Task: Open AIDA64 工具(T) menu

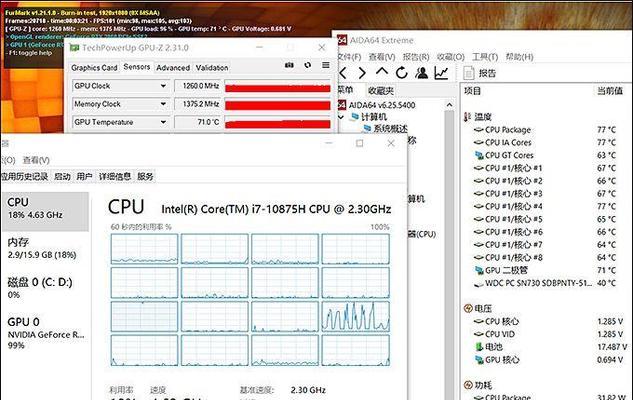Action: [x=485, y=57]
